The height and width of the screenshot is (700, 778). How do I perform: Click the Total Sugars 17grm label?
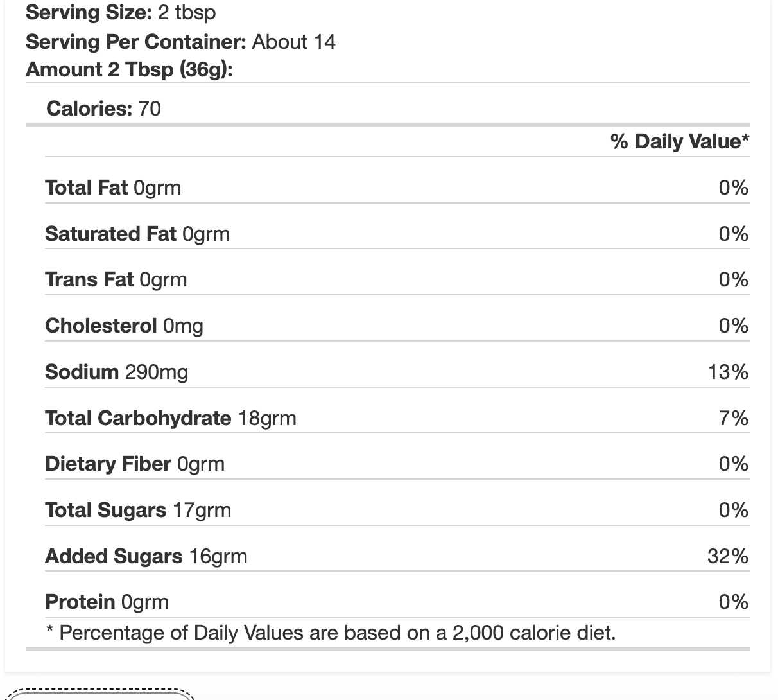(138, 510)
